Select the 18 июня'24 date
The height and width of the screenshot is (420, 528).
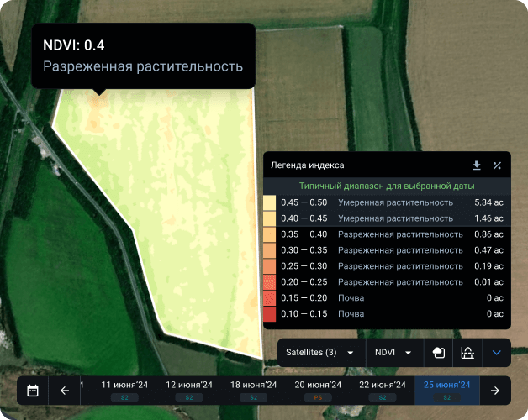point(254,391)
